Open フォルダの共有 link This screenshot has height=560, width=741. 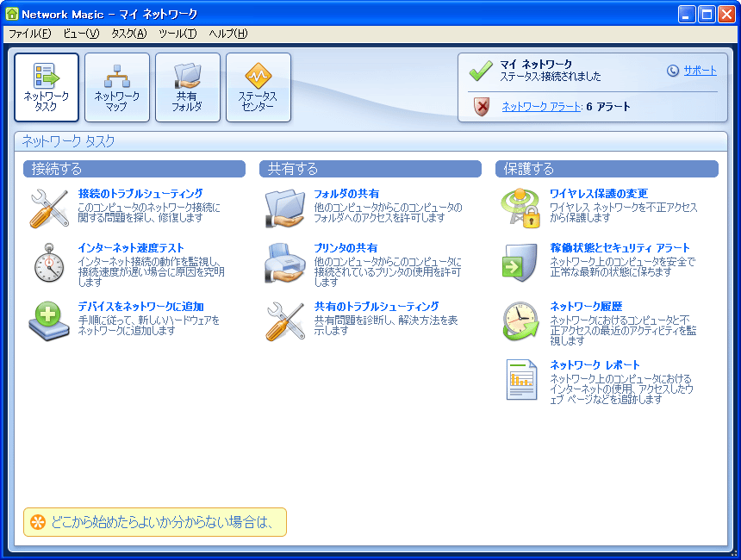click(x=346, y=194)
